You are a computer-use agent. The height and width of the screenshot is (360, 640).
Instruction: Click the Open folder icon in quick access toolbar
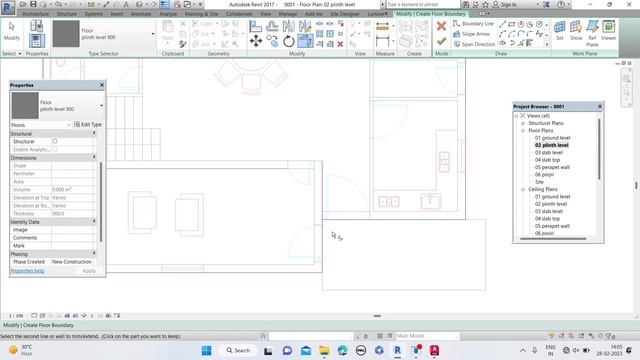point(23,4)
